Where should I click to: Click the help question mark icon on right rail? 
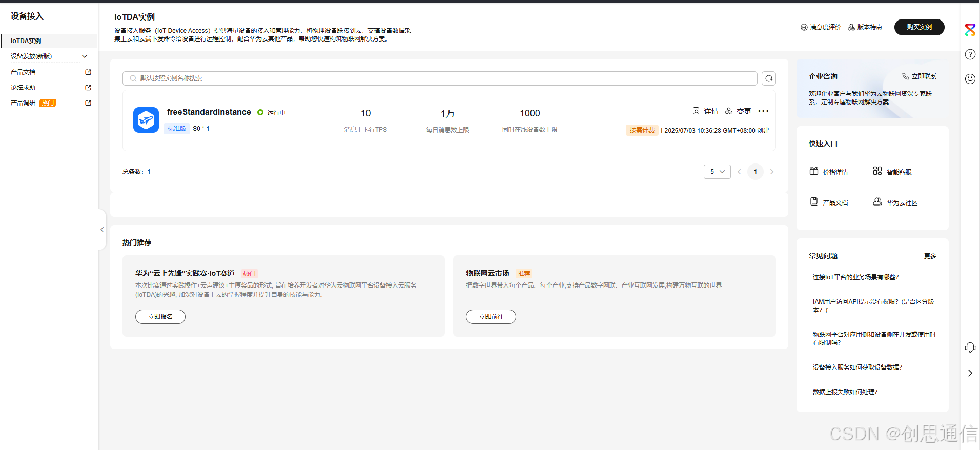click(x=970, y=54)
